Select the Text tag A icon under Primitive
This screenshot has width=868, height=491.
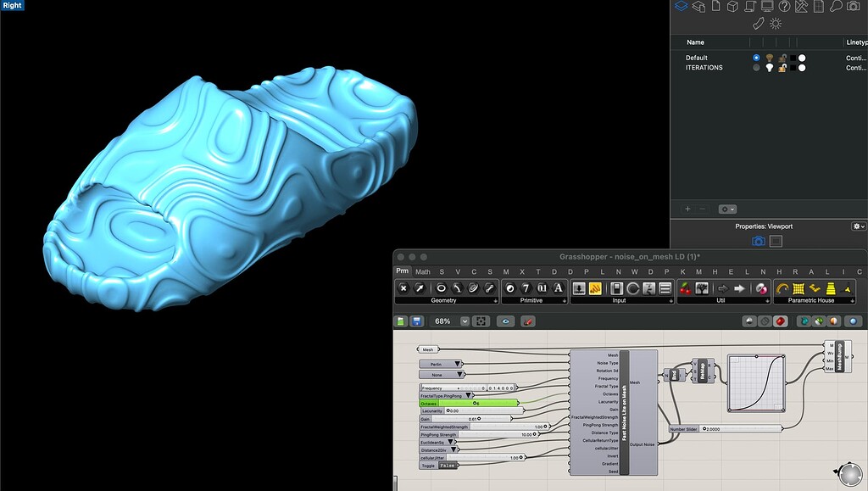click(x=557, y=287)
